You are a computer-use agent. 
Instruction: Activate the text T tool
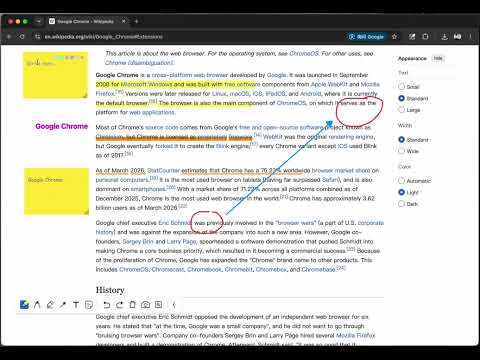pyautogui.click(x=76, y=305)
